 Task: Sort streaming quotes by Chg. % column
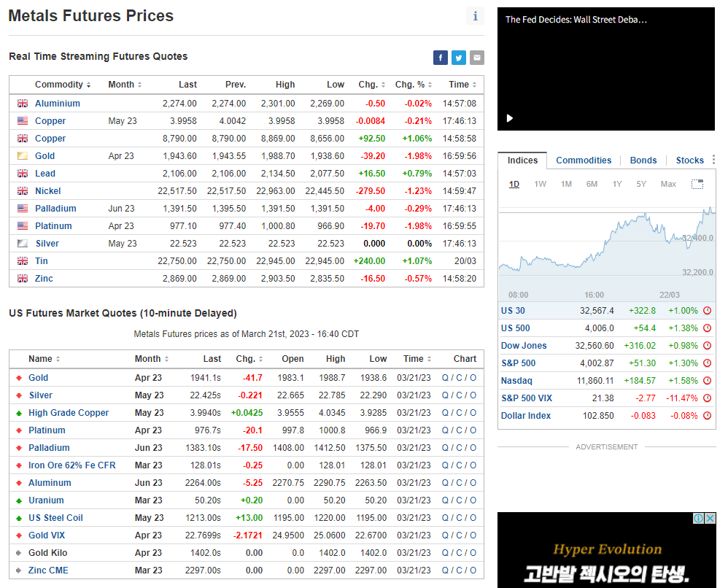413,85
